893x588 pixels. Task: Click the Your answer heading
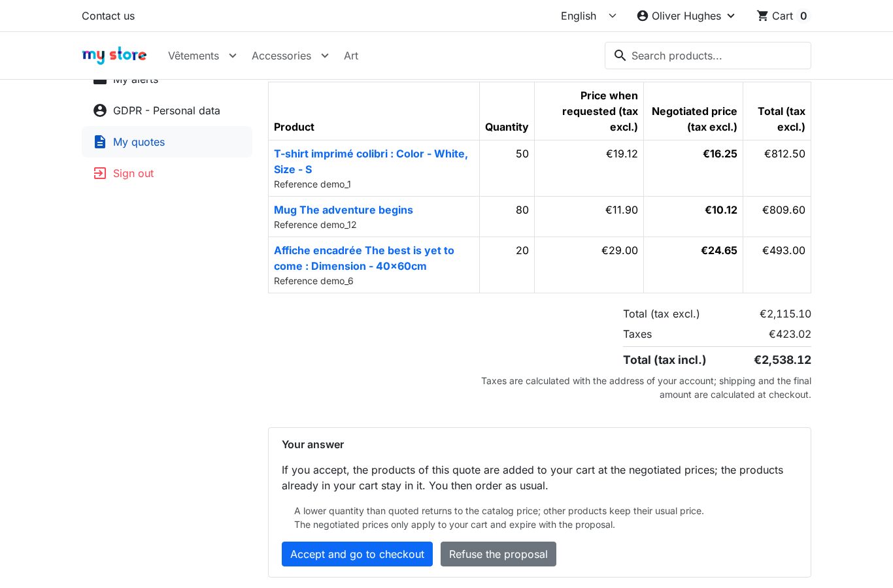pyautogui.click(x=312, y=444)
